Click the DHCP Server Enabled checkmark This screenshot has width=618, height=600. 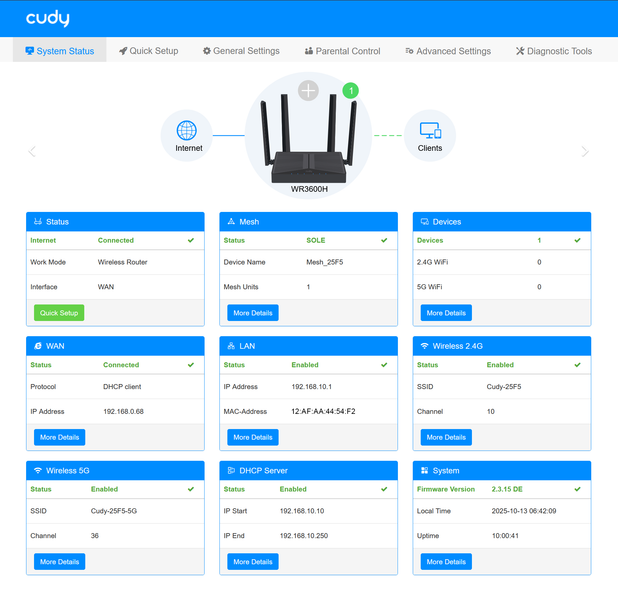tap(384, 489)
